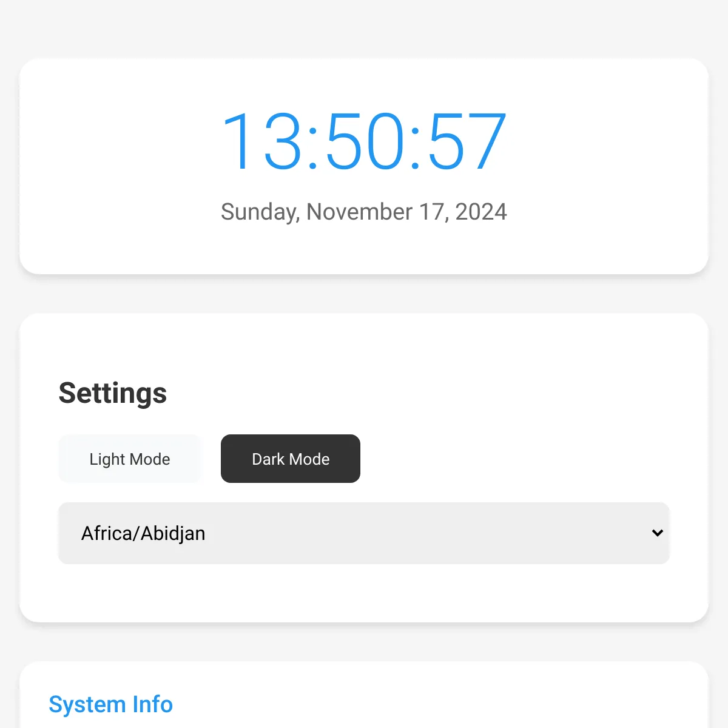The height and width of the screenshot is (728, 728).
Task: Click the Africa/Abidjan text in the selector
Action: pos(143,533)
